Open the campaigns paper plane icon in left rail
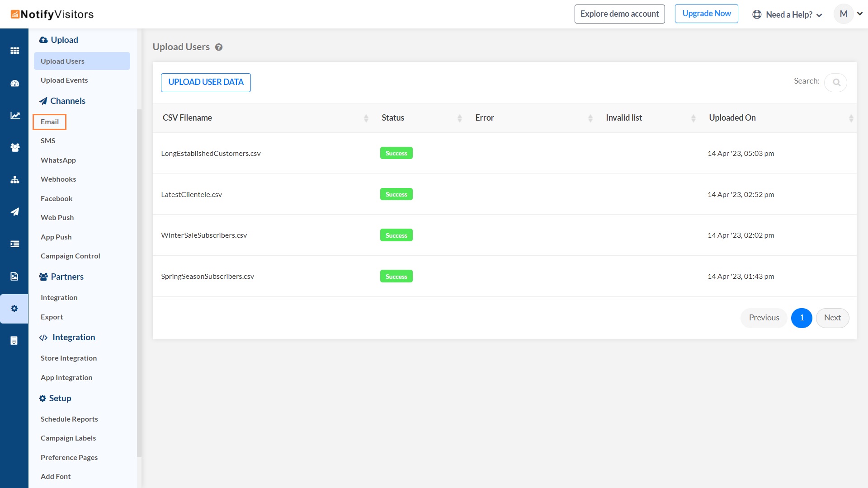Viewport: 868px width, 488px height. click(x=14, y=212)
